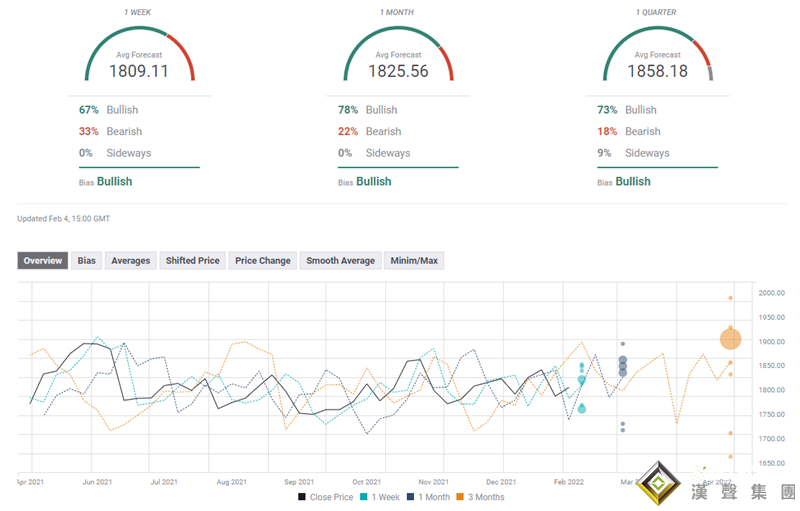
Task: Click the topmost orange dot near 2000.00
Action: (731, 298)
